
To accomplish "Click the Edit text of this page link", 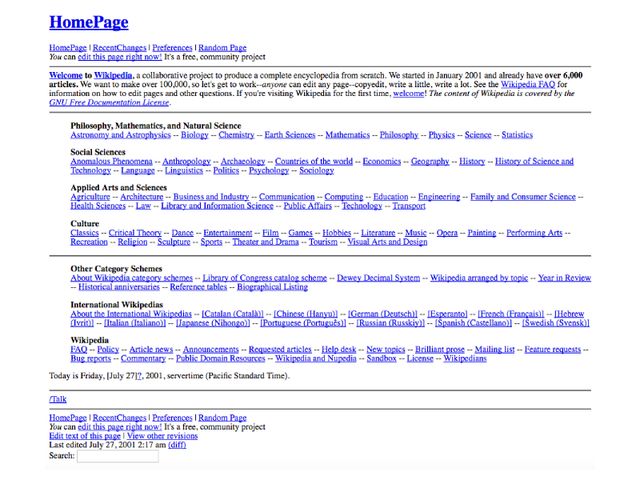I will click(x=85, y=436).
